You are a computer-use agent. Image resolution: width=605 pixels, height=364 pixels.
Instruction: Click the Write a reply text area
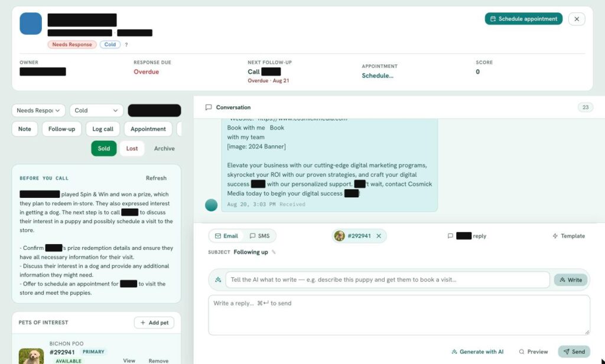[x=399, y=315]
